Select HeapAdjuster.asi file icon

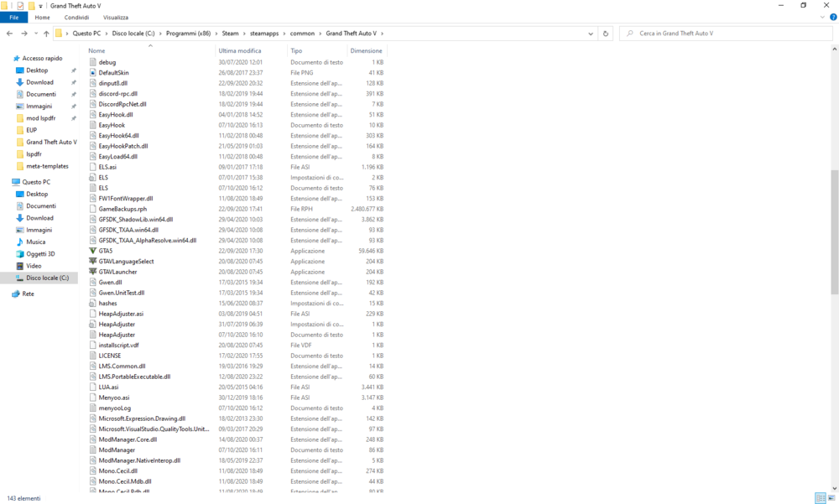pos(92,314)
